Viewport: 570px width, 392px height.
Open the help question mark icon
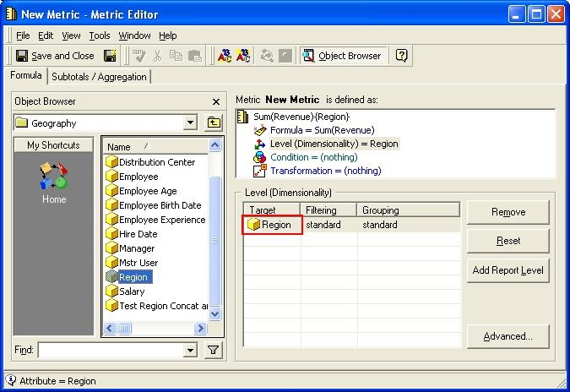[x=402, y=56]
